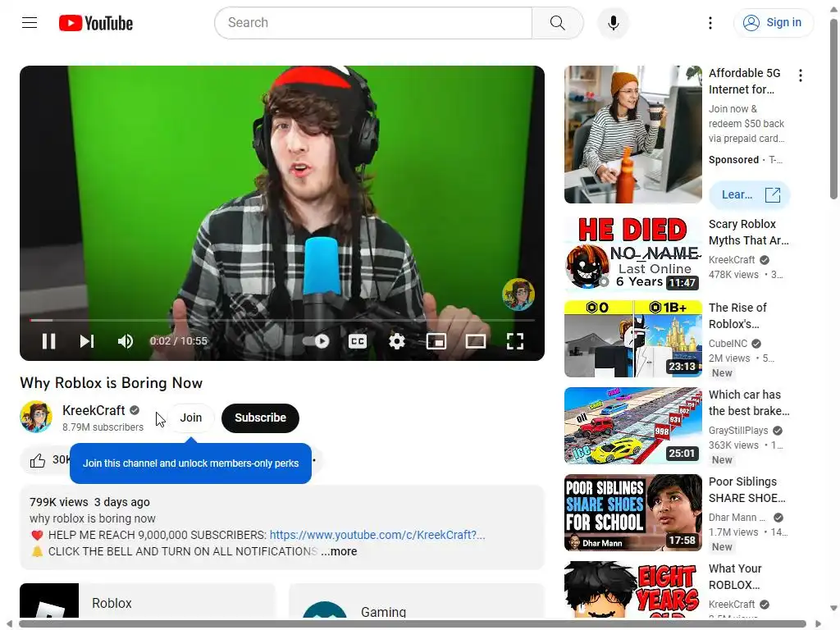Open GrayStillPlays channel name
Screen dimensions: 840x630
click(x=738, y=430)
